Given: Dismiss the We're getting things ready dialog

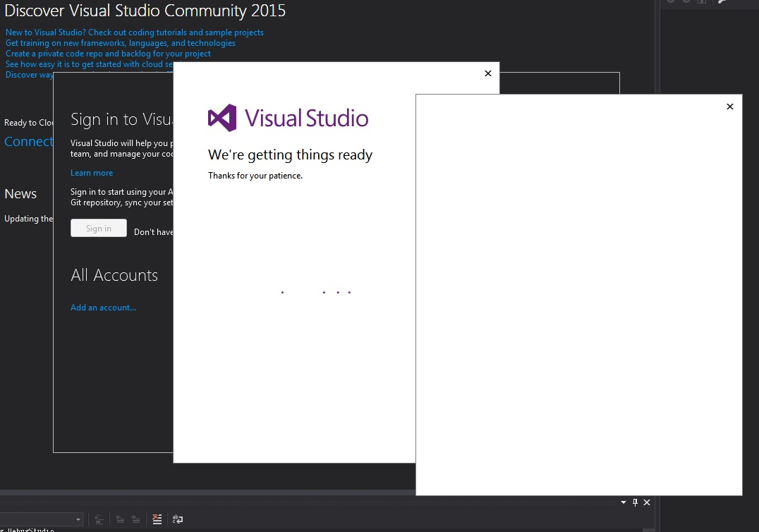Looking at the screenshot, I should pos(487,73).
